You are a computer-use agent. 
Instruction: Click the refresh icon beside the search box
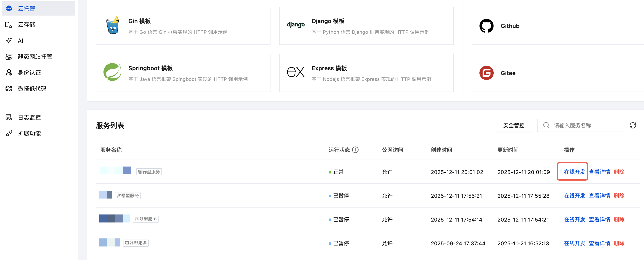(632, 125)
